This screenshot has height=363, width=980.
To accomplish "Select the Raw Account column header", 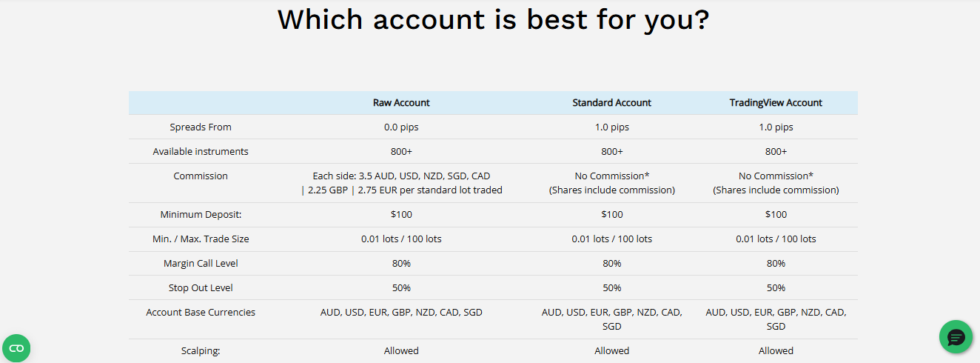I will click(x=401, y=103).
